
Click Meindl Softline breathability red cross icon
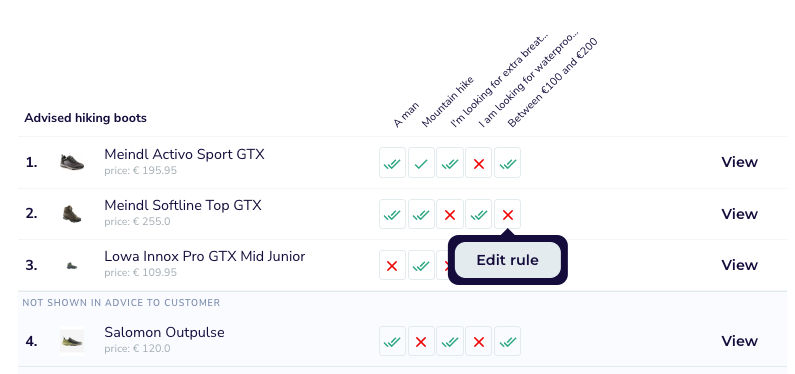pyautogui.click(x=450, y=214)
